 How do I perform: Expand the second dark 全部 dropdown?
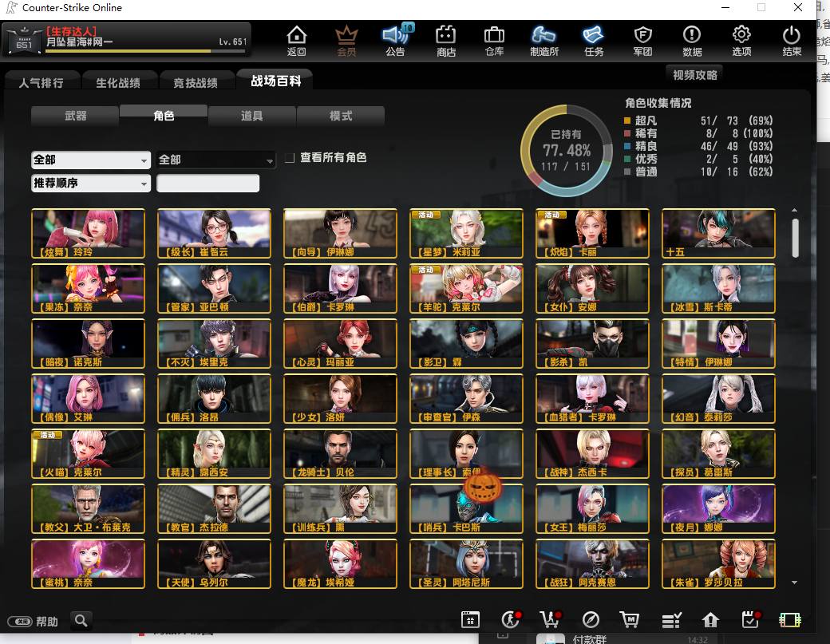(x=216, y=160)
